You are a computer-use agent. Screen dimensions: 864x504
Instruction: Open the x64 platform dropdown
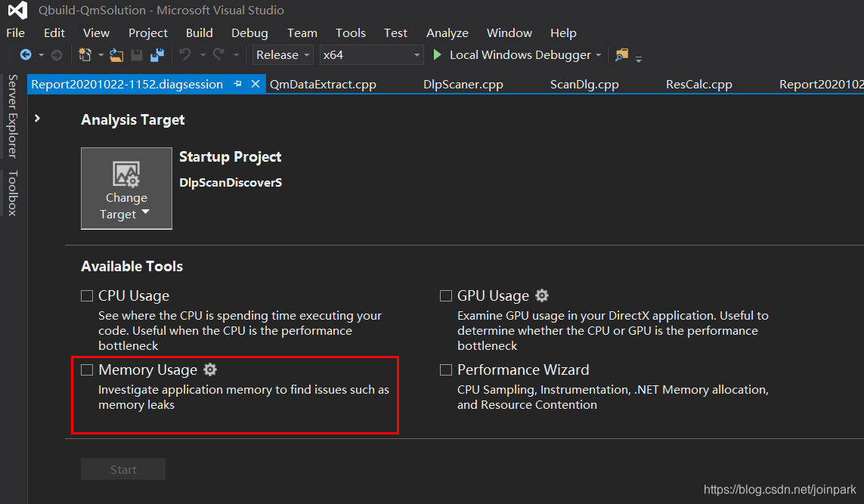(371, 55)
